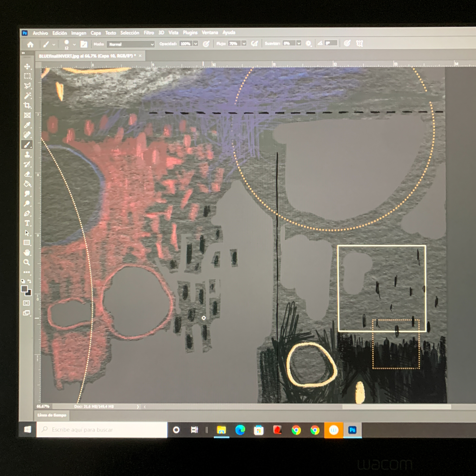The image size is (476, 476).
Task: Select the Clone Stamp tool
Action: tap(27, 155)
